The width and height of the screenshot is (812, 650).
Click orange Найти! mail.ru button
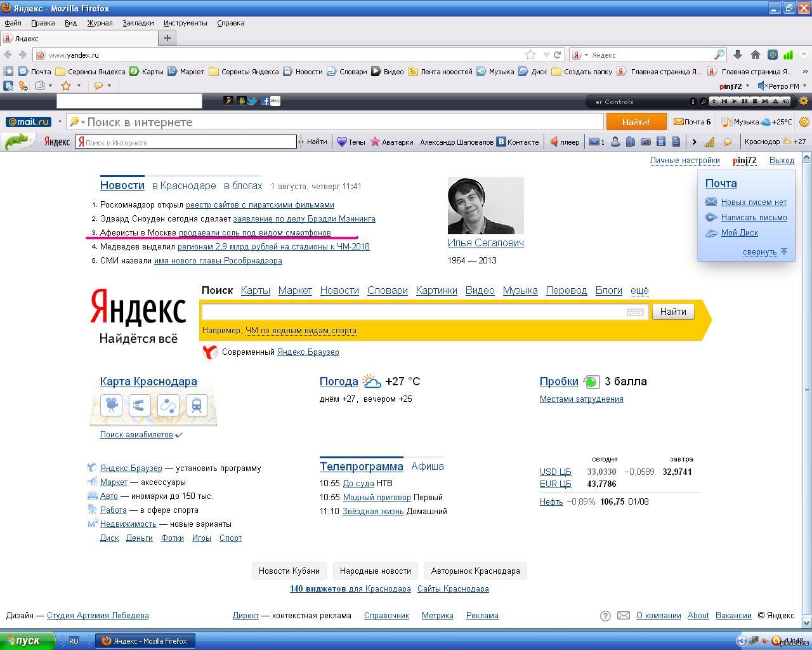click(x=636, y=122)
